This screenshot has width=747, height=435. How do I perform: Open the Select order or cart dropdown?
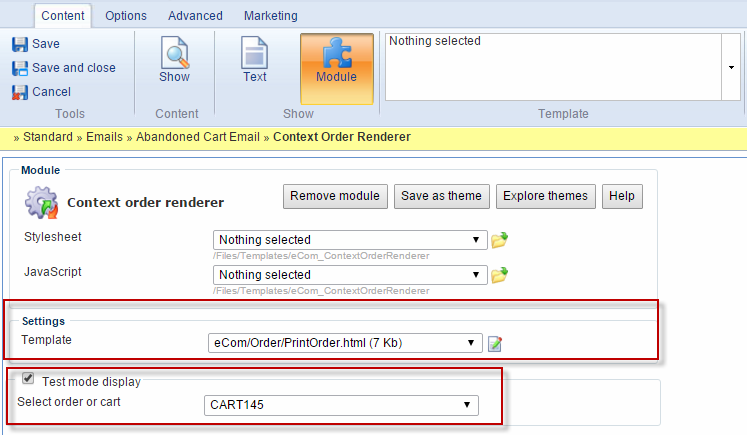point(340,405)
